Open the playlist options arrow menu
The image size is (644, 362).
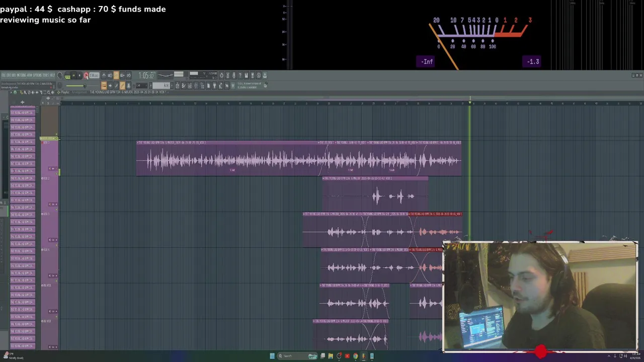pyautogui.click(x=11, y=93)
